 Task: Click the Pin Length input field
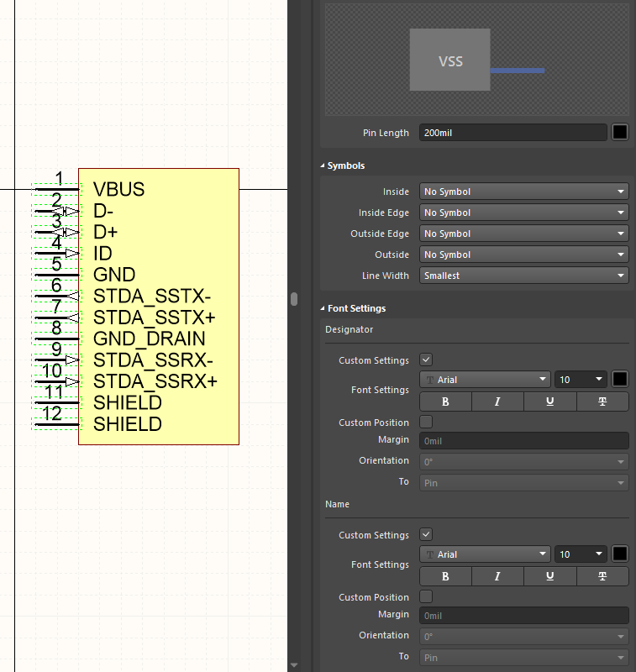tap(513, 133)
